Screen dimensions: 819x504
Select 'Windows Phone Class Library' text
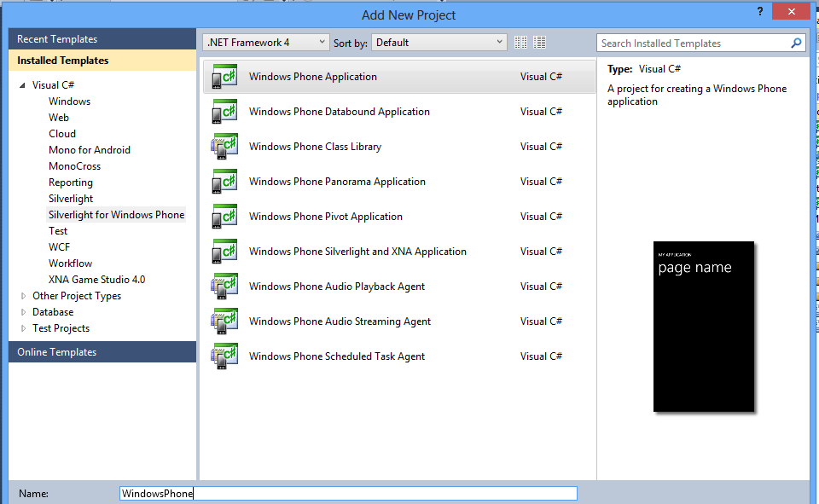(315, 147)
